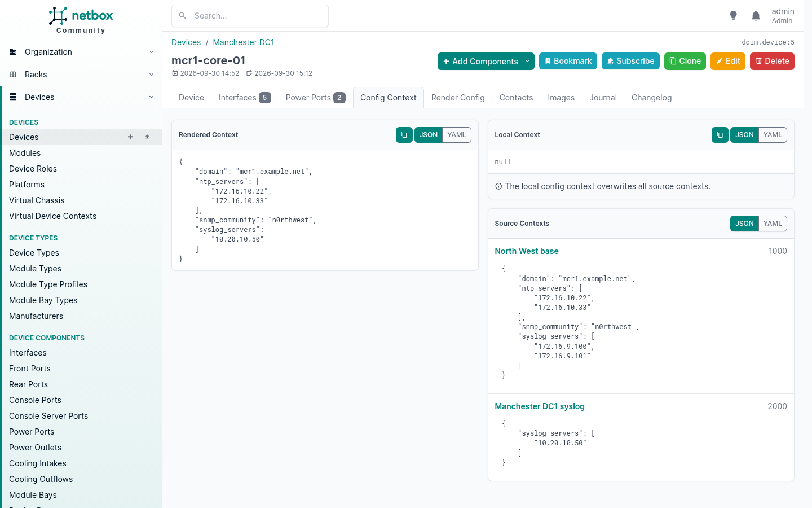This screenshot has width=812, height=508.
Task: Switch Rendered Context to YAML
Action: click(x=457, y=135)
